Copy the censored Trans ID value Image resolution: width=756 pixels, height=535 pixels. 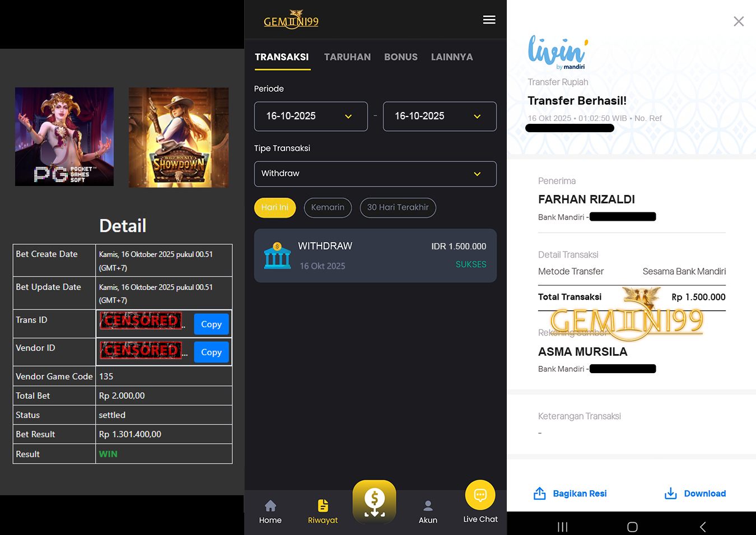(x=211, y=324)
